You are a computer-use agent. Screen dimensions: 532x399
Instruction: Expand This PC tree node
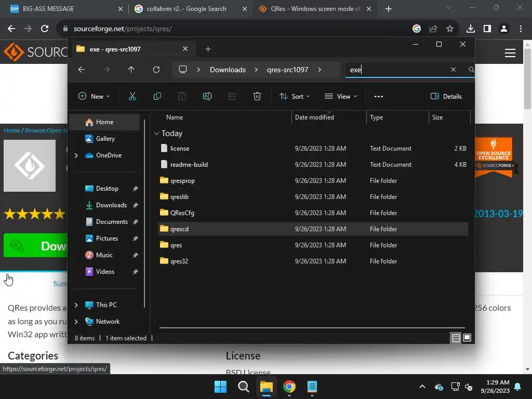[76, 305]
